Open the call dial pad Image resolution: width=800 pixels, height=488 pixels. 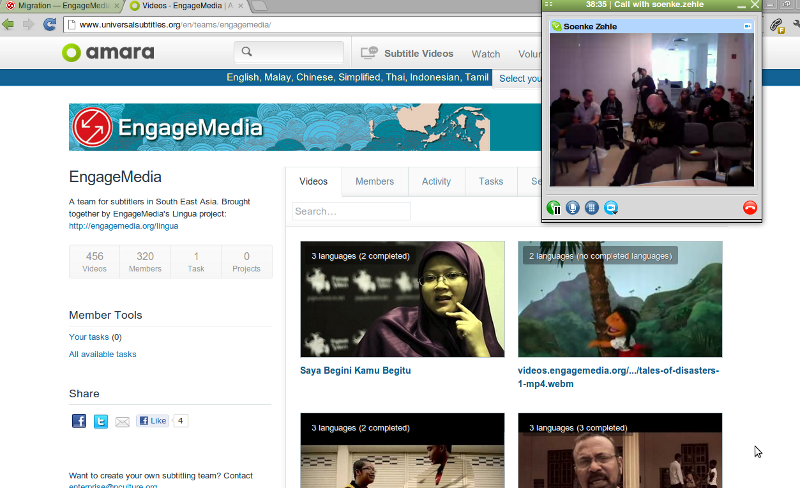point(592,208)
